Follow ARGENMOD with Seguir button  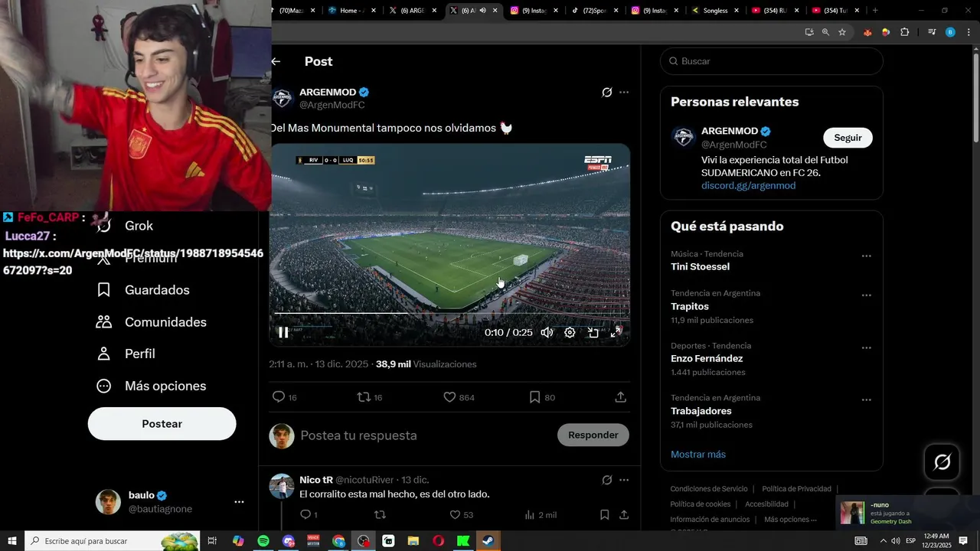point(848,138)
